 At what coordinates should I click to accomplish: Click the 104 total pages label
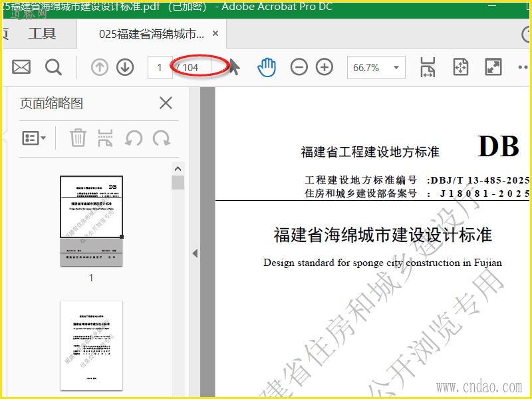[x=190, y=68]
